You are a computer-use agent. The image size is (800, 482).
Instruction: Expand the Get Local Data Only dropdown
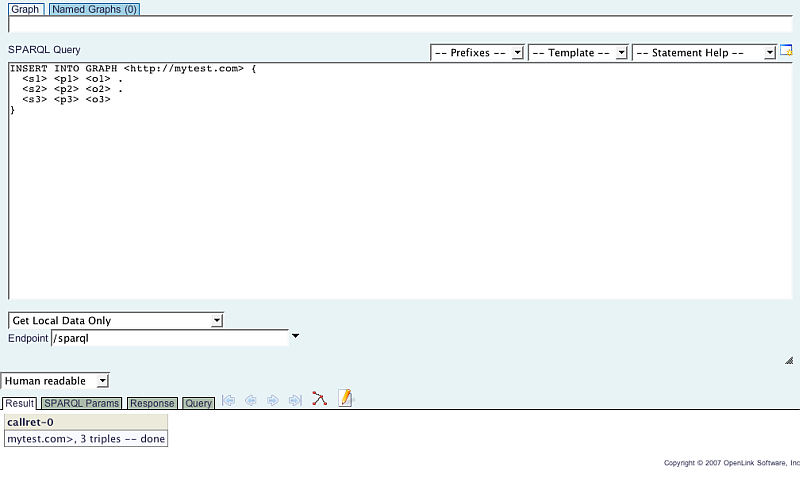[x=116, y=320]
